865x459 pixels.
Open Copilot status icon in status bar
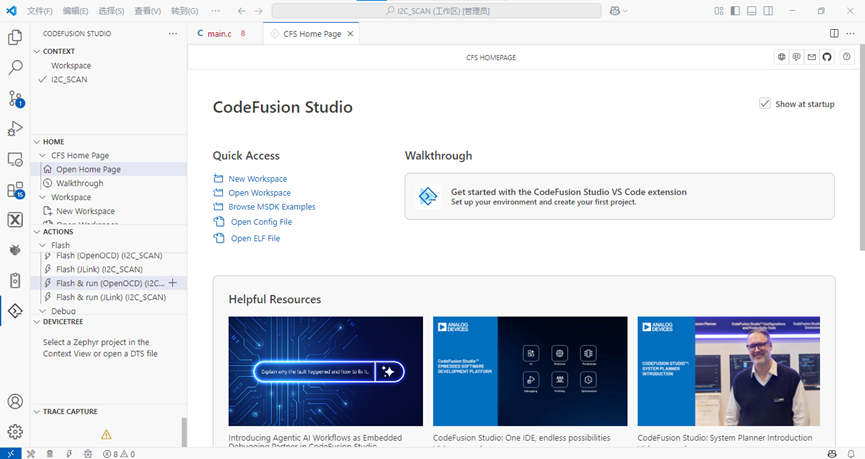(x=832, y=454)
